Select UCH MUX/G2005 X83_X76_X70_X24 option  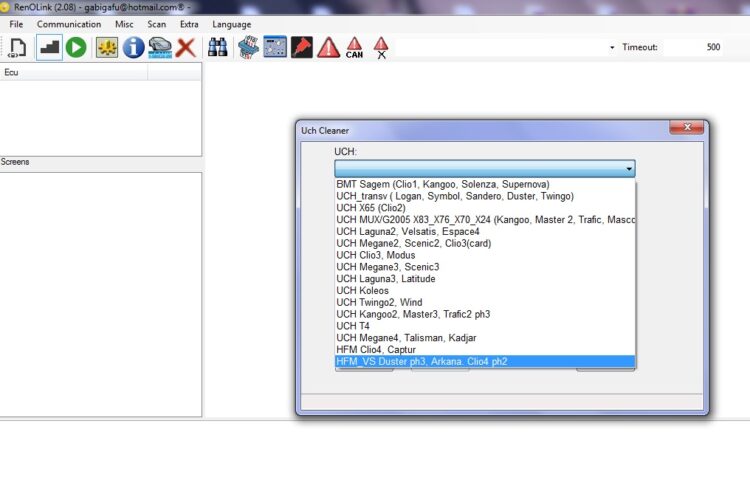[485, 220]
